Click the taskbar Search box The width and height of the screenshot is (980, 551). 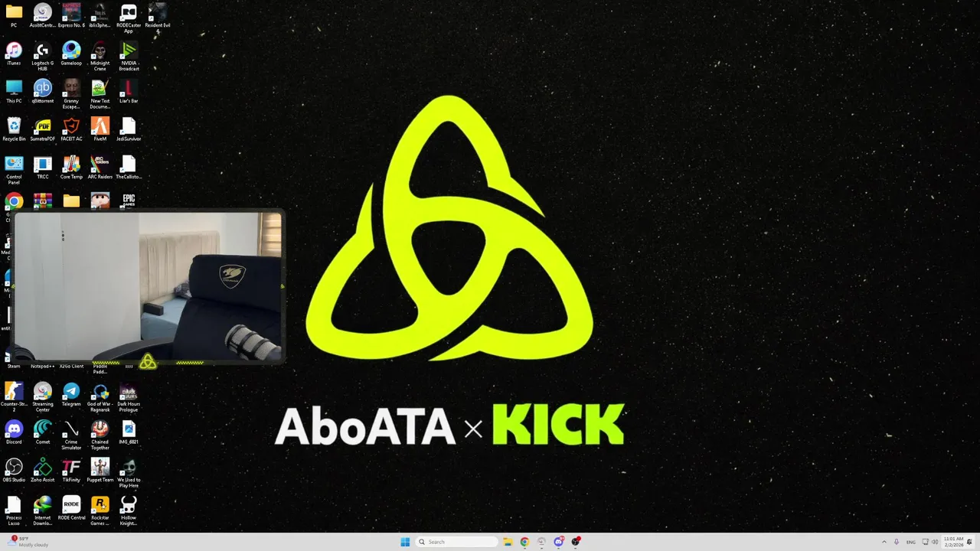tap(457, 542)
